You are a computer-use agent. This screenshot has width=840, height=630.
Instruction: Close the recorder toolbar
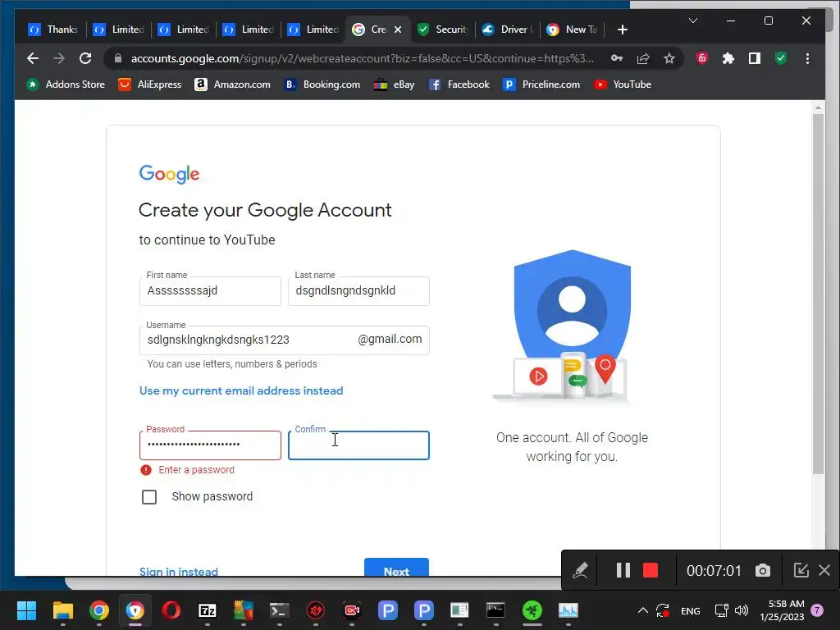[824, 570]
